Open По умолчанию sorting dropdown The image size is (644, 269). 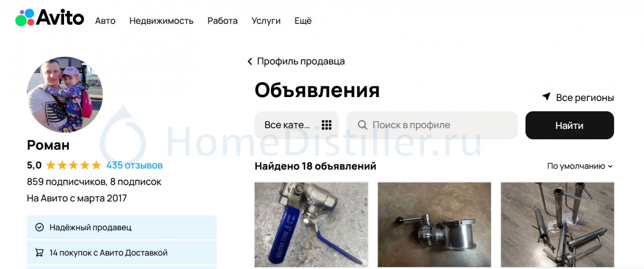[580, 166]
